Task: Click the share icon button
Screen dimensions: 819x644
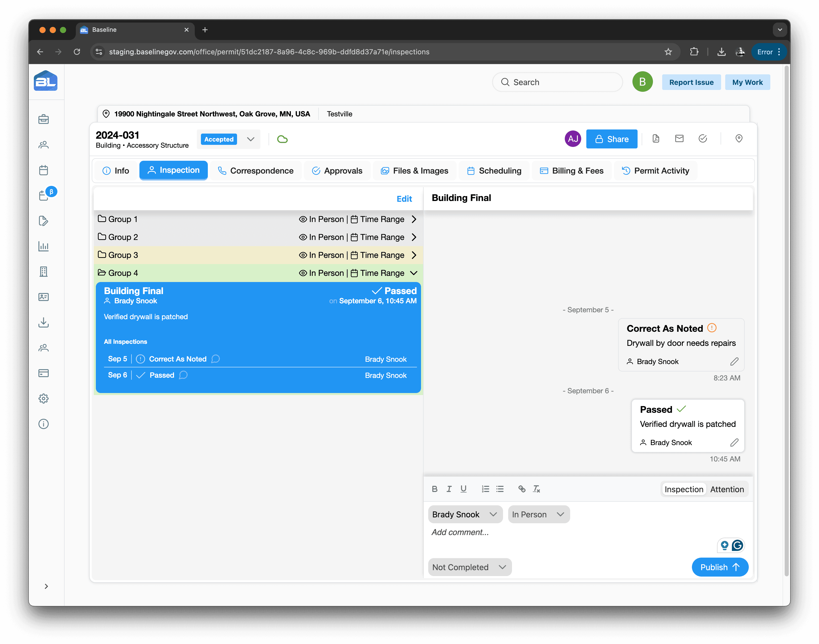Action: 612,139
